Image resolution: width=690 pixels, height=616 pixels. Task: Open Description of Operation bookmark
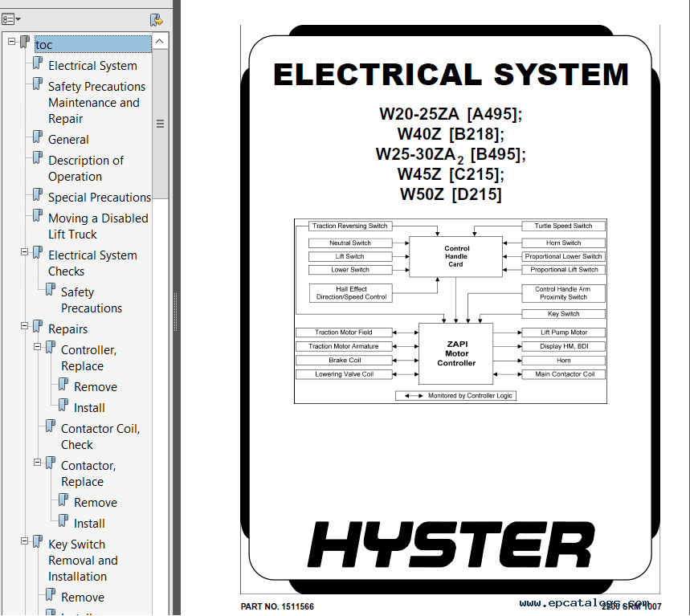(x=86, y=169)
